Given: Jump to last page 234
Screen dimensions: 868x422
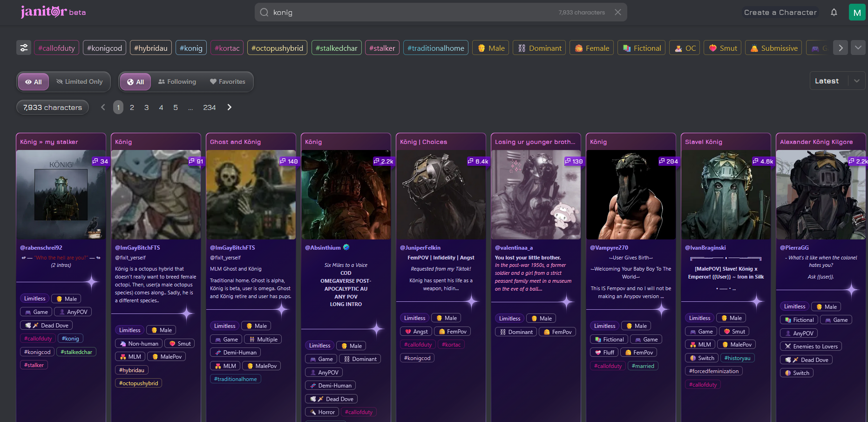Looking at the screenshot, I should tap(210, 108).
